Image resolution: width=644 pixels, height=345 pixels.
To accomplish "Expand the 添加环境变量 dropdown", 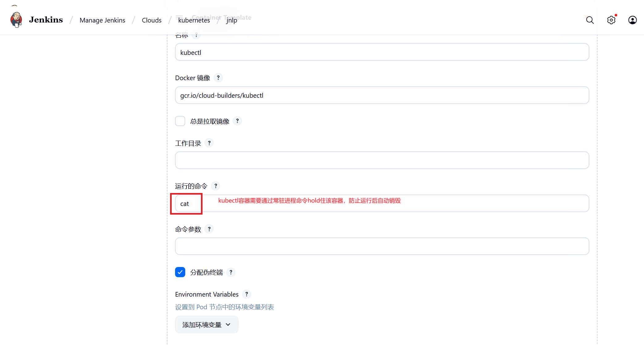I will 207,325.
